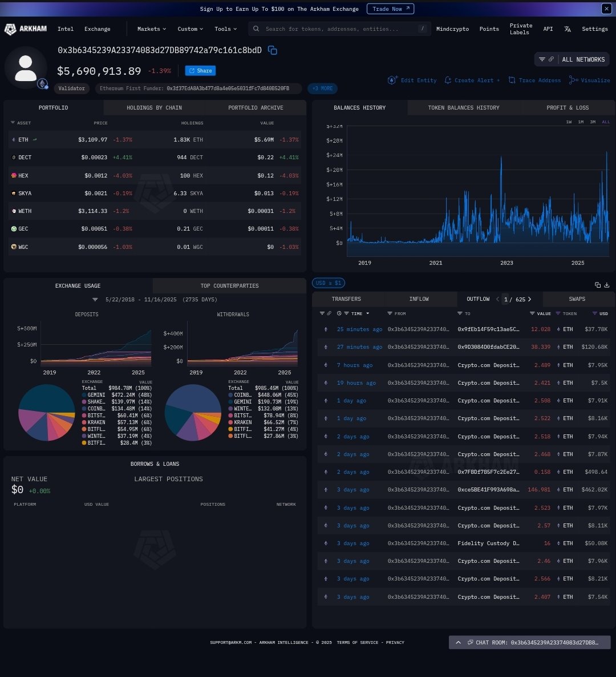This screenshot has height=677, width=616.
Task: Click the Trade Now banner button
Action: click(390, 9)
